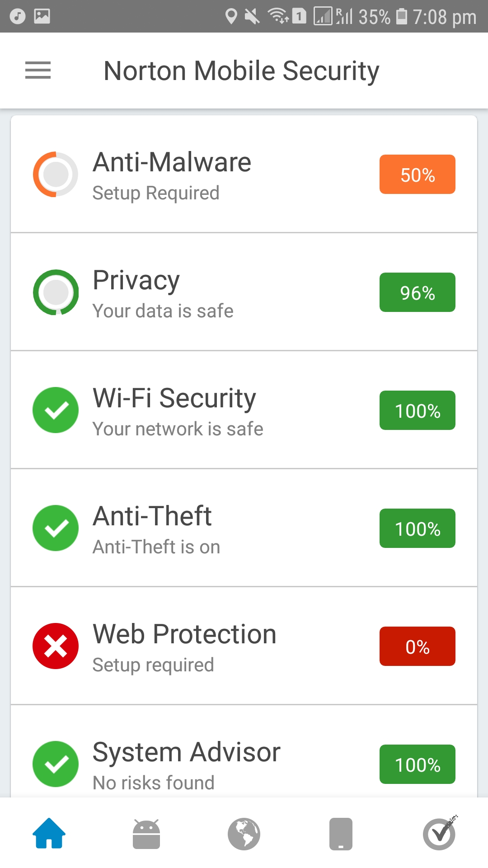Click the Anti-Malware orange progress ring
488x868 pixels.
pyautogui.click(x=56, y=175)
